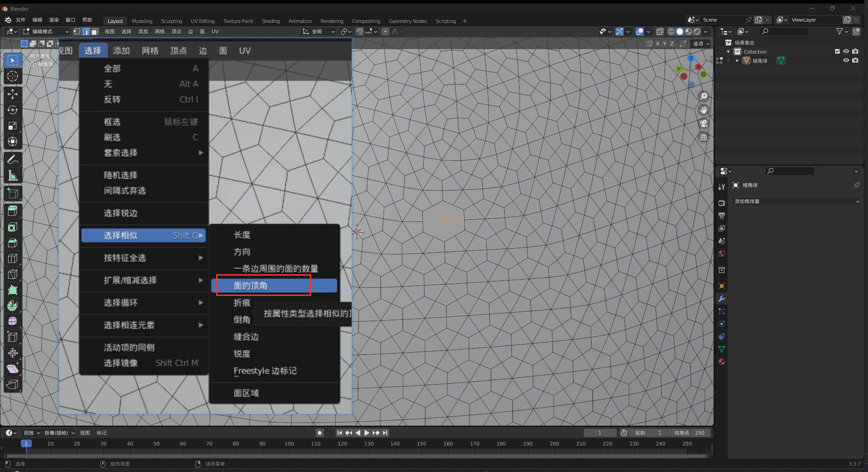Screen dimensions: 868x472
Task: Open the modifier wrench properties tab
Action: 722,299
